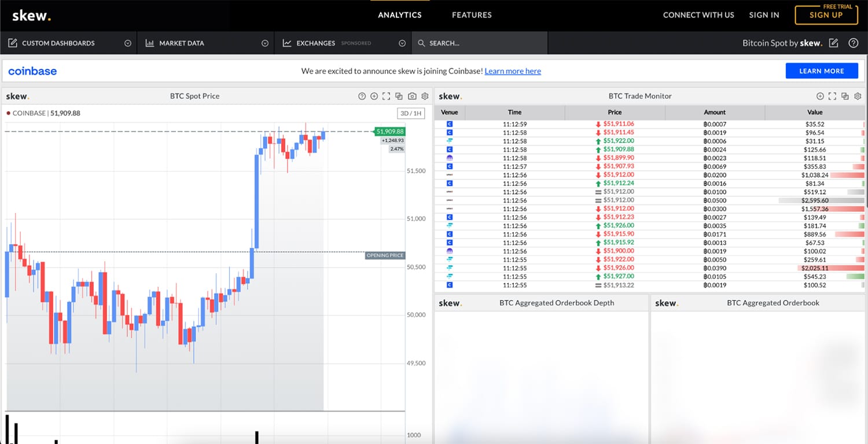Click the blue Learn More button
This screenshot has width=868, height=444.
click(x=822, y=71)
